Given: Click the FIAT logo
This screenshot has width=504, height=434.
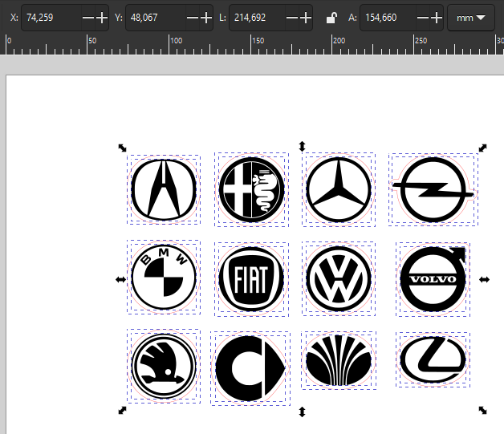Looking at the screenshot, I should pos(252,279).
